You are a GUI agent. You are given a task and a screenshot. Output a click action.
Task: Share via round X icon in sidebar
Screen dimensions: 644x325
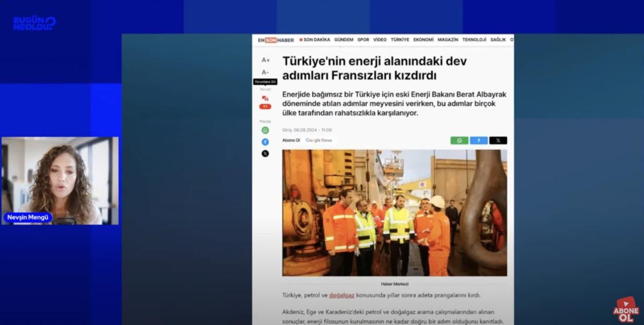pos(265,154)
